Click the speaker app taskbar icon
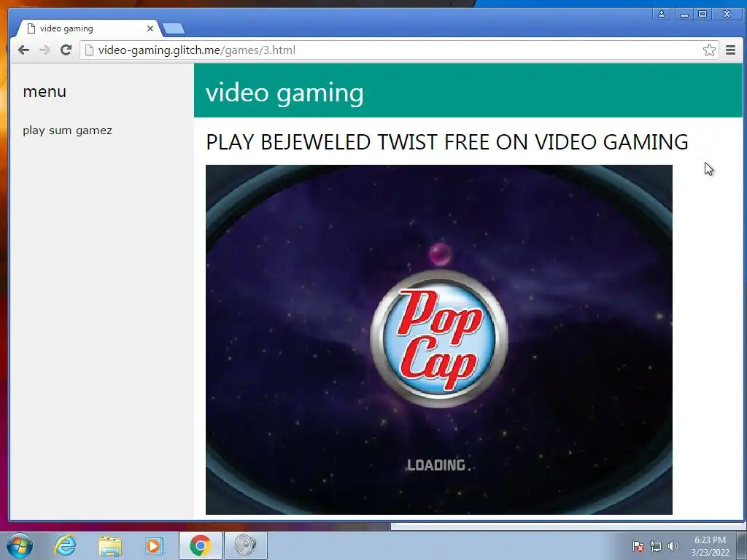Viewport: 747px width, 560px height. tap(245, 545)
